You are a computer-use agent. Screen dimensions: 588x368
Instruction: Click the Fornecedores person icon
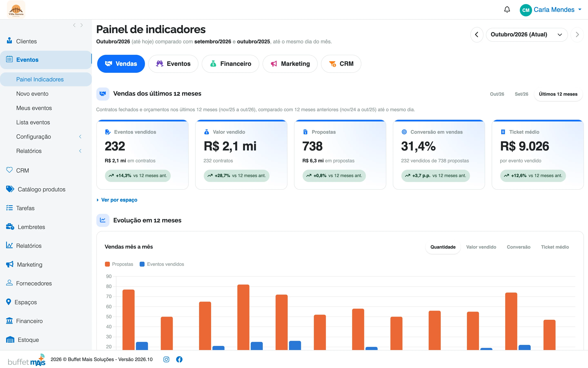pos(9,283)
